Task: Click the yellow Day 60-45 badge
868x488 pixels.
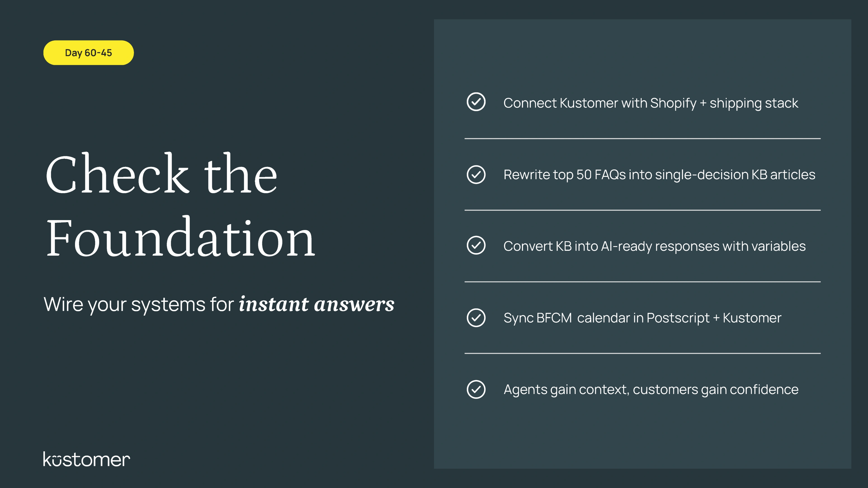Action: 89,53
